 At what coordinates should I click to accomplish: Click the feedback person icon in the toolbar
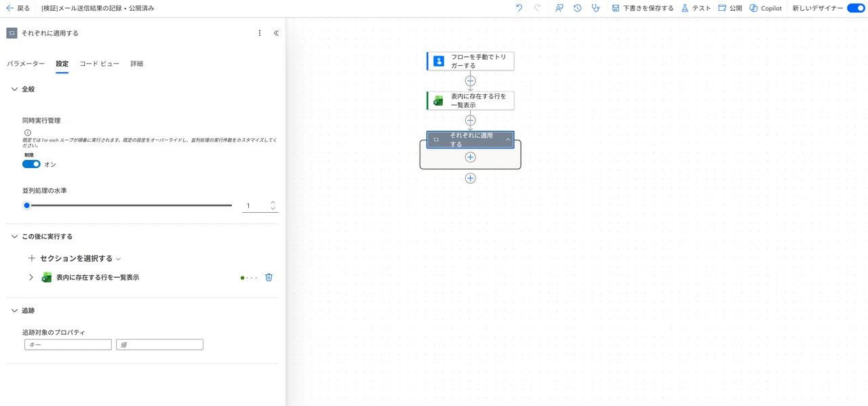point(559,8)
